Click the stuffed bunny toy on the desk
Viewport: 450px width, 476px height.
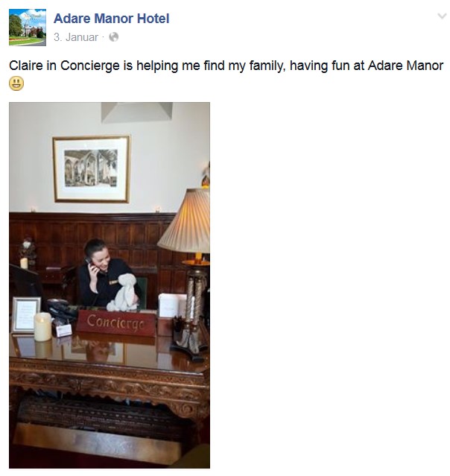124,293
